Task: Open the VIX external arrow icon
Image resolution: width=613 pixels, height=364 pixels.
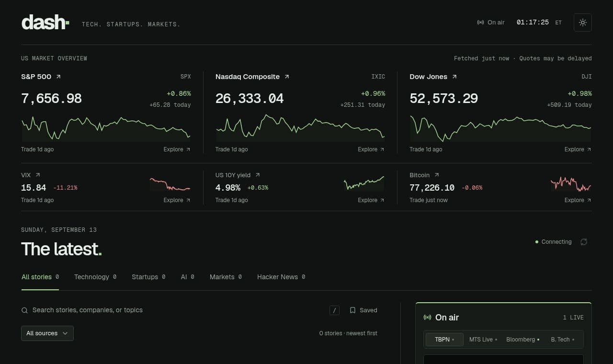Action: point(38,175)
